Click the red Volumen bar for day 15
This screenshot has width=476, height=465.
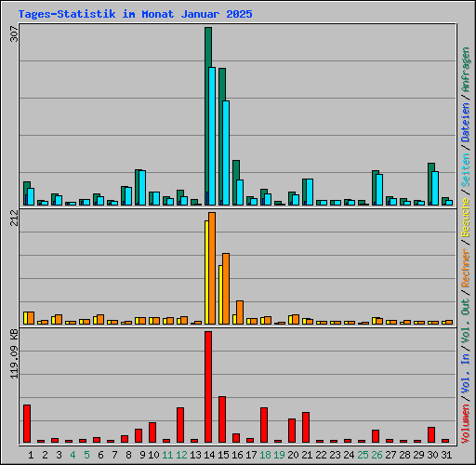(222, 419)
